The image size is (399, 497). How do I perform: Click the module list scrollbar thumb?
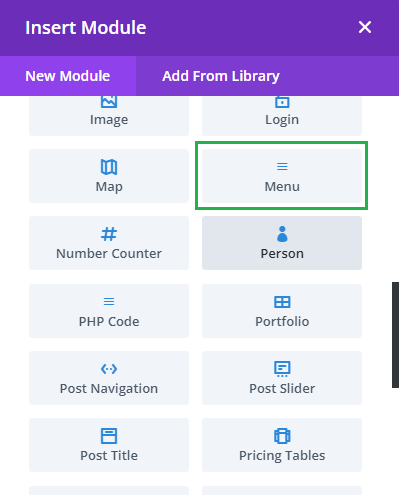point(395,335)
